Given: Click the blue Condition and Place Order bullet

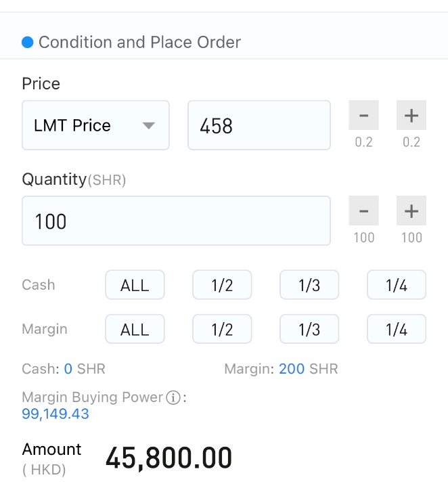Looking at the screenshot, I should [x=28, y=42].
